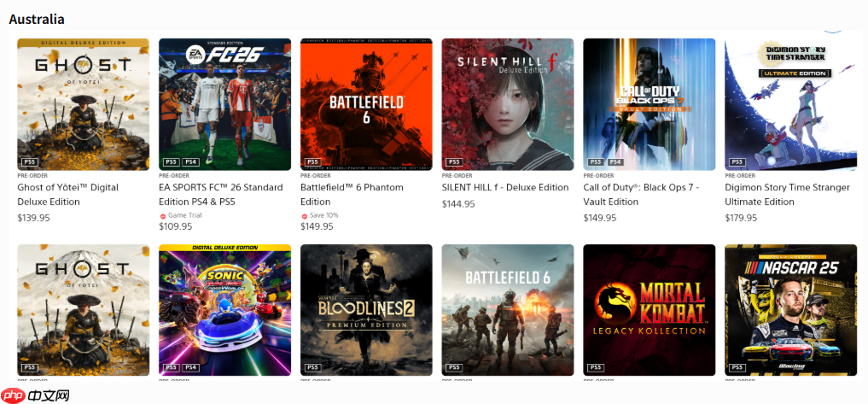
Task: Click the PS Plus Game Trial icon
Action: tap(163, 215)
